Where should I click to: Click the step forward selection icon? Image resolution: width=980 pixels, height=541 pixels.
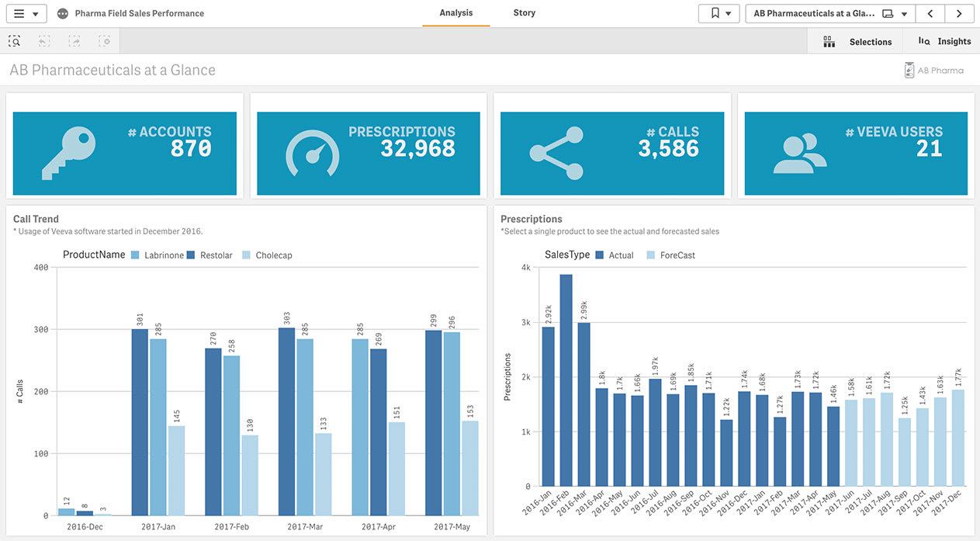pyautogui.click(x=74, y=41)
